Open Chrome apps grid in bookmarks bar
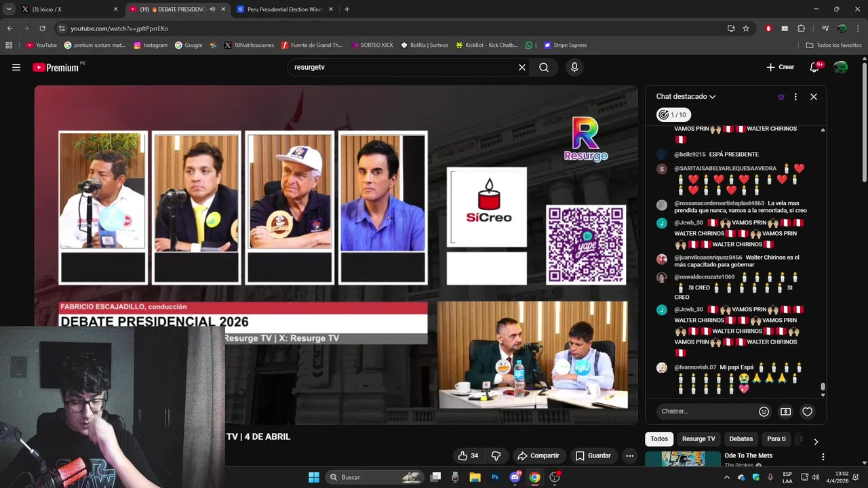The height and width of the screenshot is (488, 868). 9,45
